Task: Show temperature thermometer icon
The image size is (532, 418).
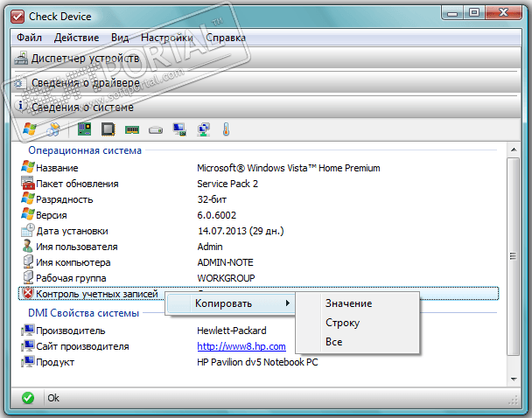Action: coord(227,129)
